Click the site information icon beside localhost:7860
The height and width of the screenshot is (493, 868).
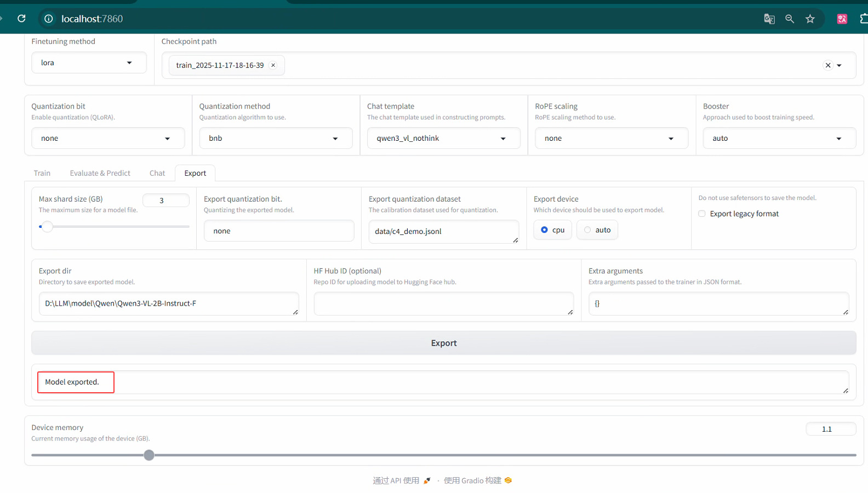coord(49,19)
